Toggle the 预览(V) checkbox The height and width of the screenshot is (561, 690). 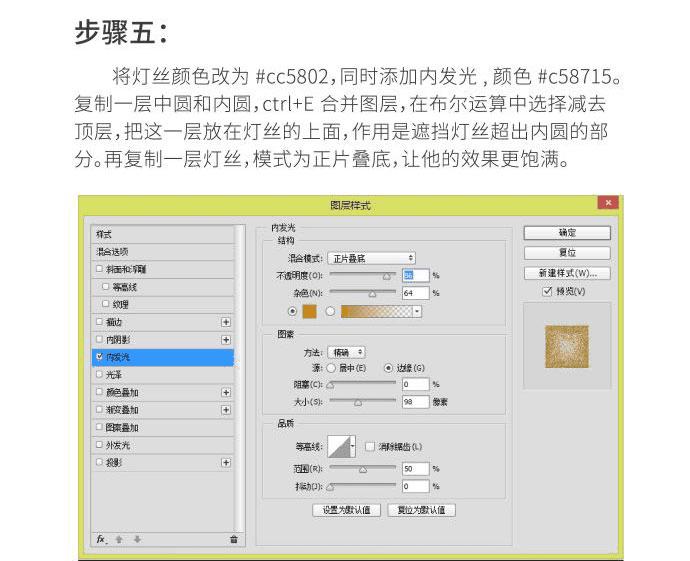(x=547, y=291)
